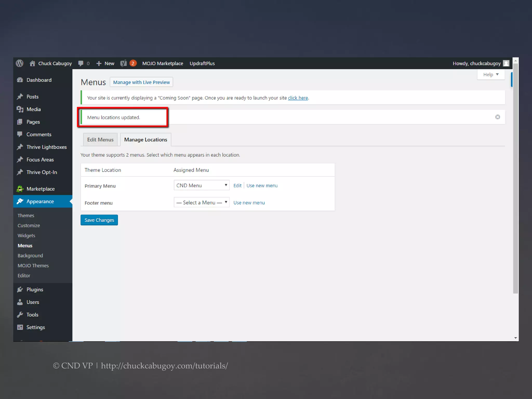Click the Posts pin icon
Screen dimensions: 532x399
click(x=20, y=97)
